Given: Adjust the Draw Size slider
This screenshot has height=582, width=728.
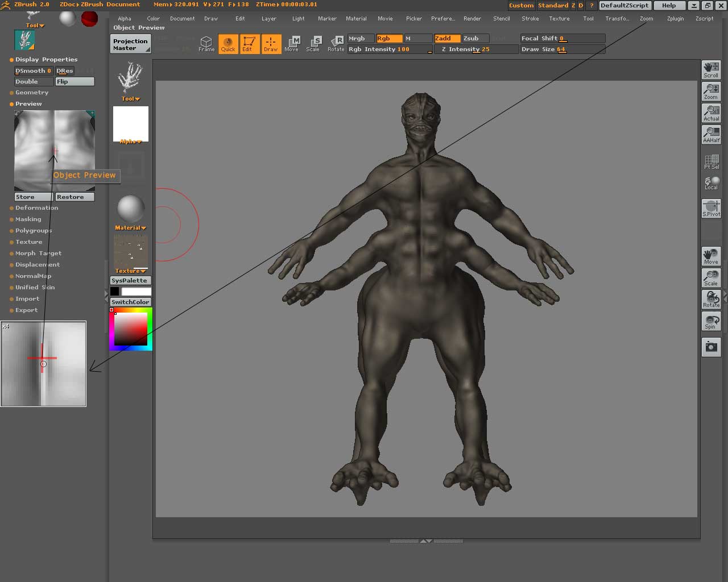Looking at the screenshot, I should [562, 49].
